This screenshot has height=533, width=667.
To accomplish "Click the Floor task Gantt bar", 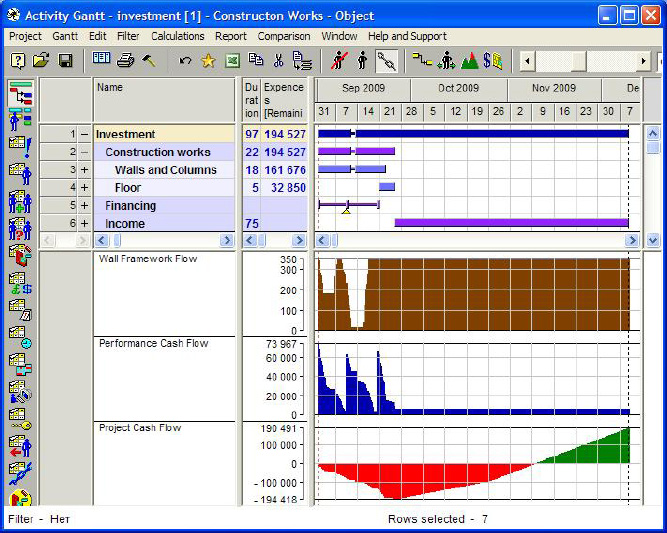I will pyautogui.click(x=387, y=186).
